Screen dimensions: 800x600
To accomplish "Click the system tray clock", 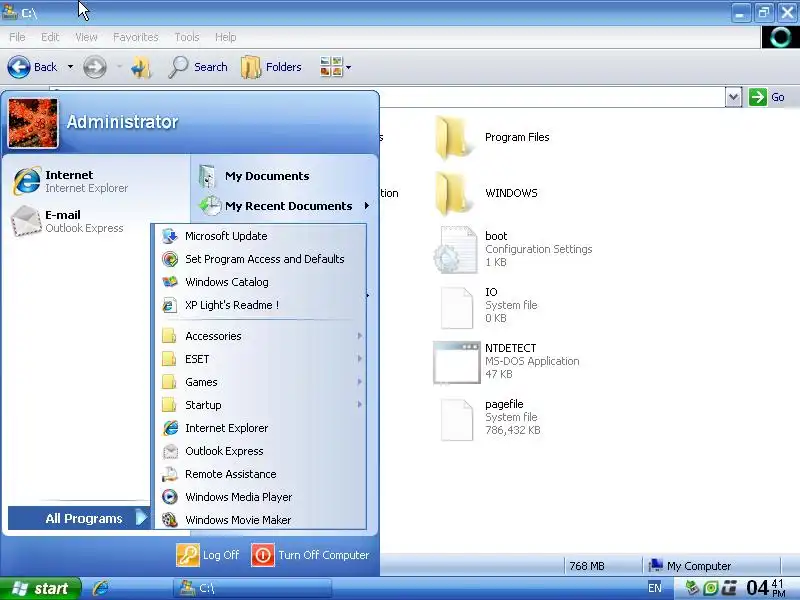I will pyautogui.click(x=766, y=588).
